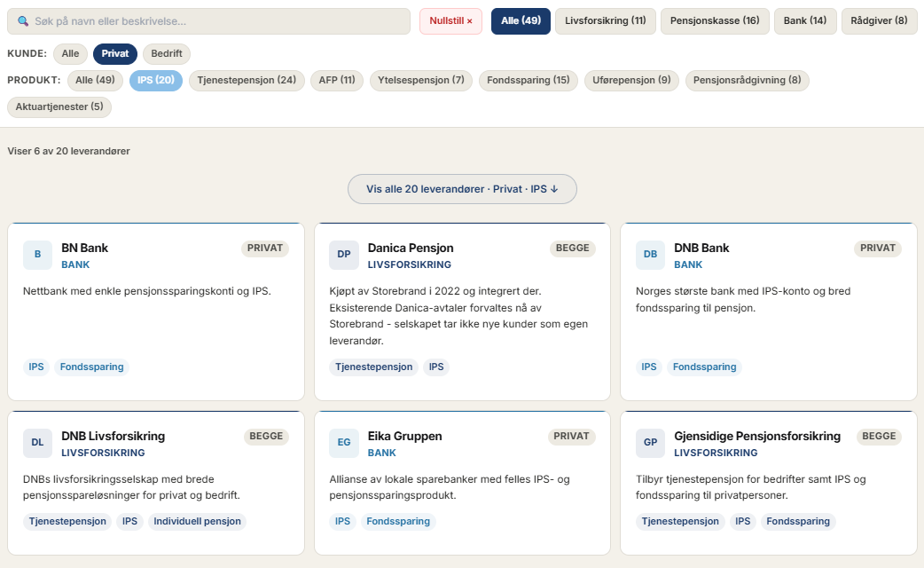Filter products by Aktuartjenester (5)

(59, 106)
